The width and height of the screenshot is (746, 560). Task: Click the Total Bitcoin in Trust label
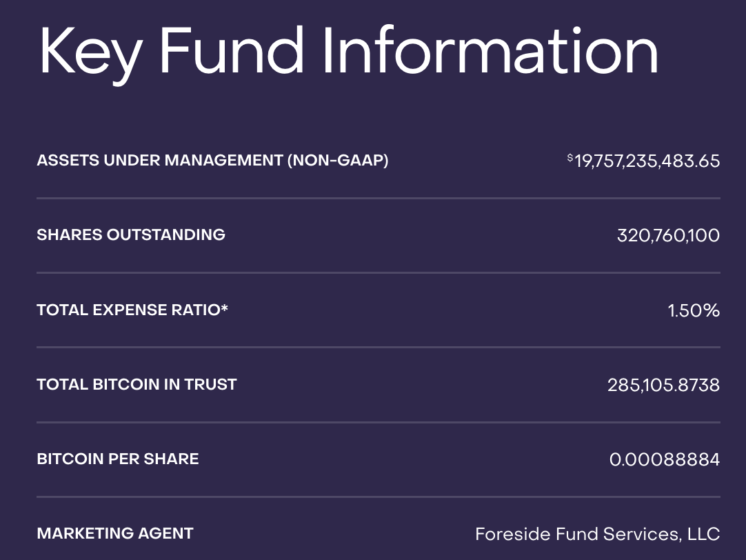[137, 384]
